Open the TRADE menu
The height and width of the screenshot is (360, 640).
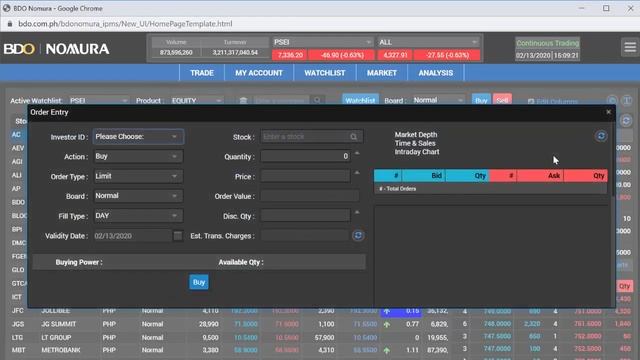coord(202,73)
